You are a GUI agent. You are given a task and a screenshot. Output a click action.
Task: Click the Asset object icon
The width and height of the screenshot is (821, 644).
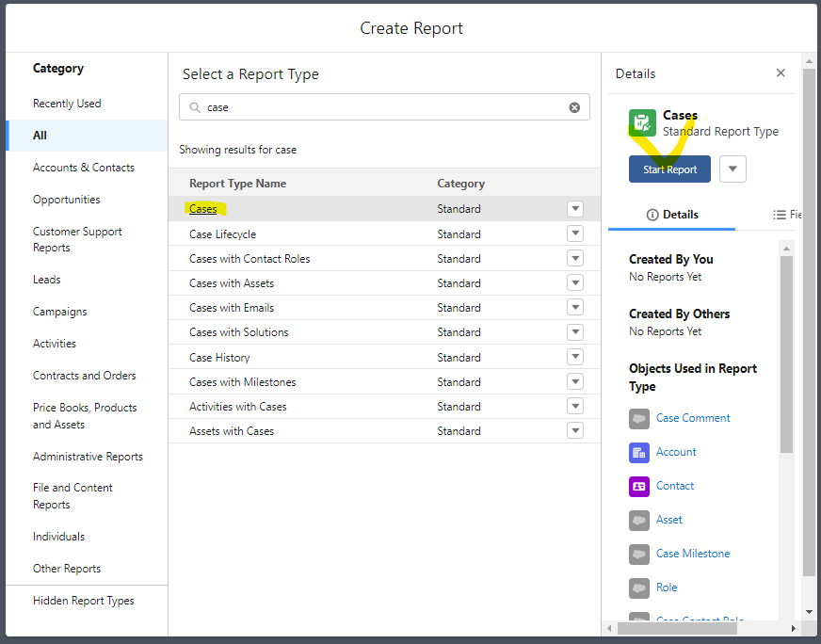639,520
